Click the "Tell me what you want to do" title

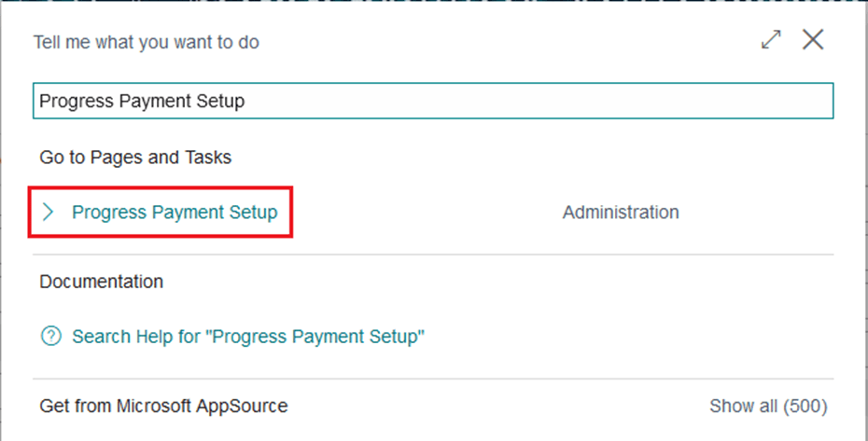147,42
